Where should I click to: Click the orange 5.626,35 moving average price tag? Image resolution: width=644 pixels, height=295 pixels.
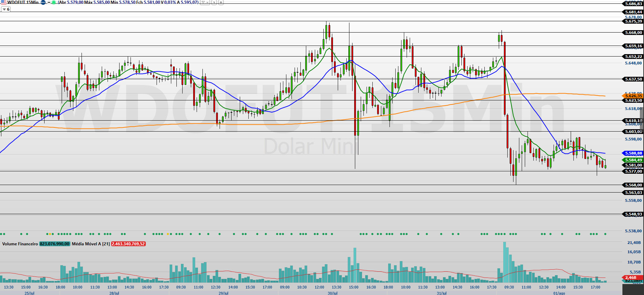tap(633, 96)
